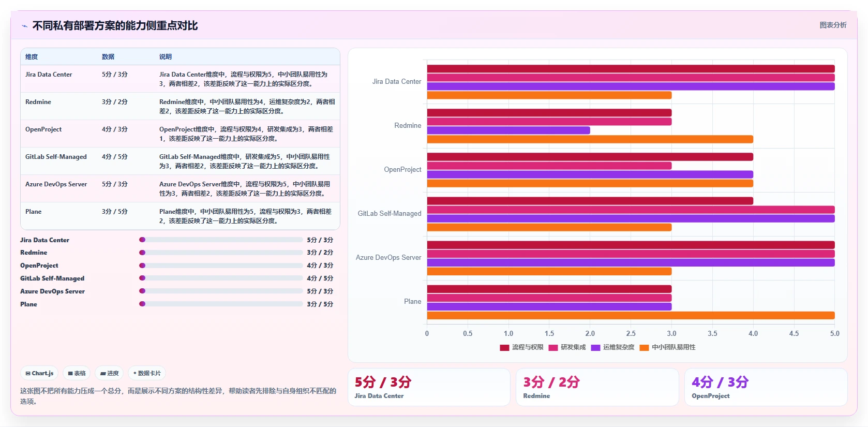Click the Azure DevOps Server chart axis label
The width and height of the screenshot is (868, 427).
click(388, 257)
